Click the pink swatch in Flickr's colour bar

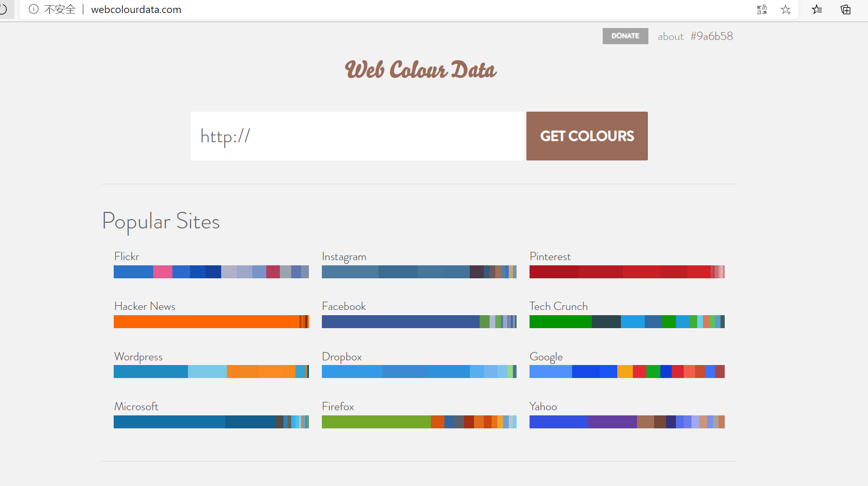[x=162, y=272]
